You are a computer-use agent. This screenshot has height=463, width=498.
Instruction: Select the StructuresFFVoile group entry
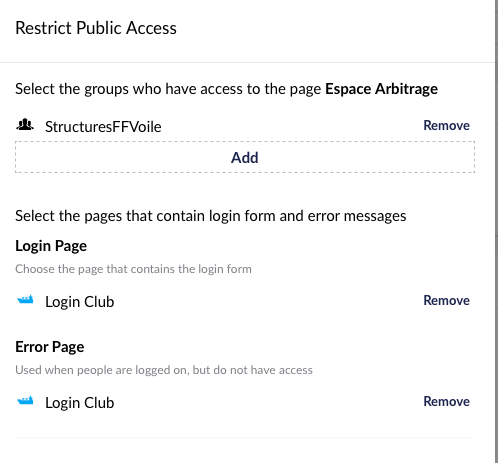tap(103, 127)
